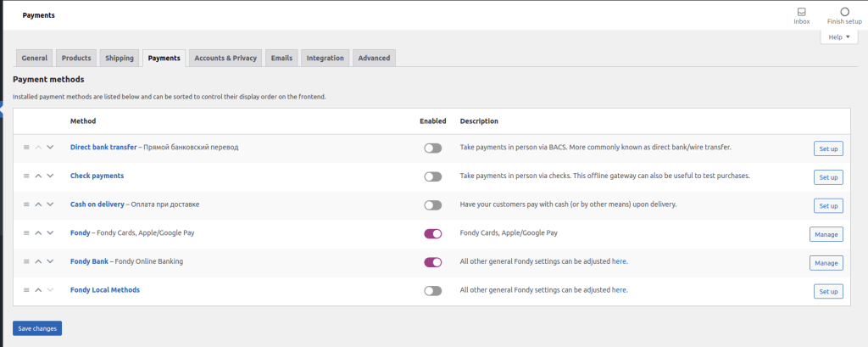This screenshot has width=868, height=347.
Task: Move Direct bank transfer down with chevron
Action: [x=50, y=148]
